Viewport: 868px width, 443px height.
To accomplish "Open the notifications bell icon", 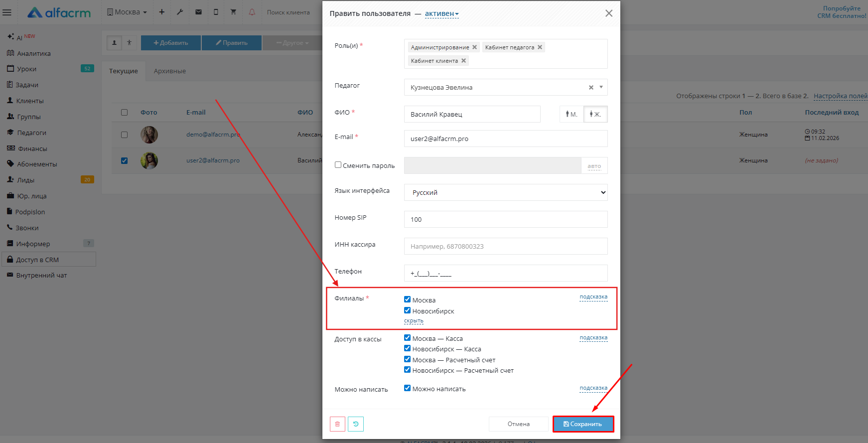I will [x=252, y=12].
